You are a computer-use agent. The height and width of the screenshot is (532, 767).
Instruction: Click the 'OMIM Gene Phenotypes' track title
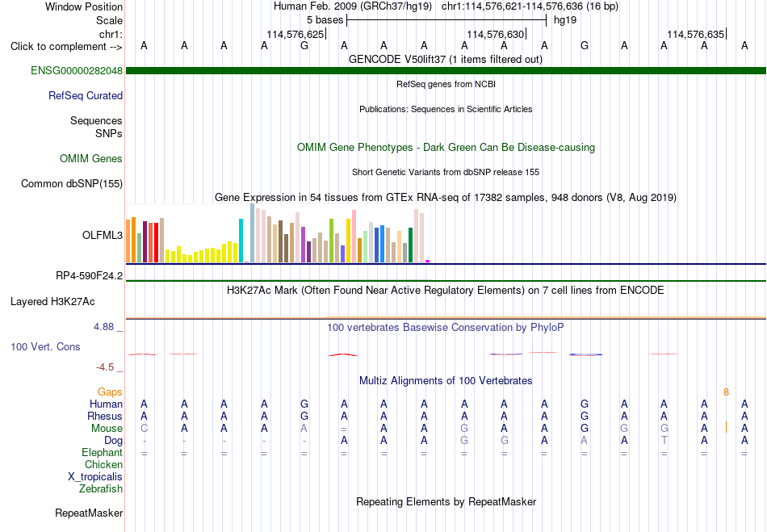coord(446,148)
